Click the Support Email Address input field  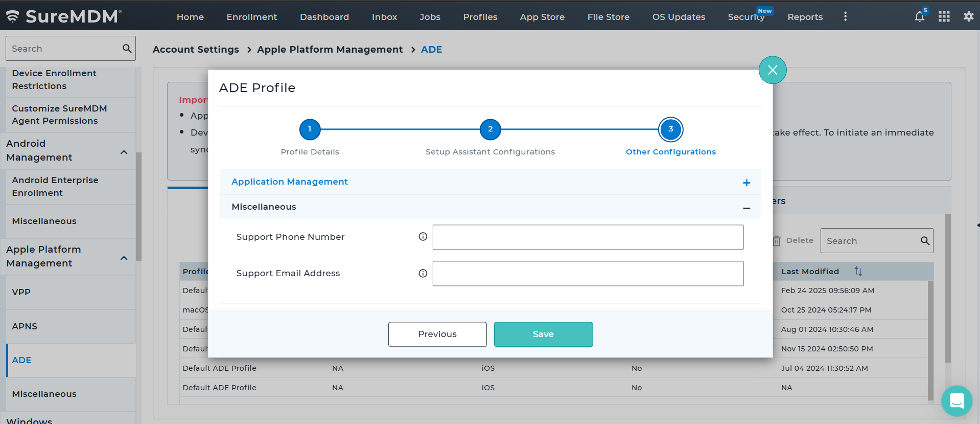tap(588, 274)
